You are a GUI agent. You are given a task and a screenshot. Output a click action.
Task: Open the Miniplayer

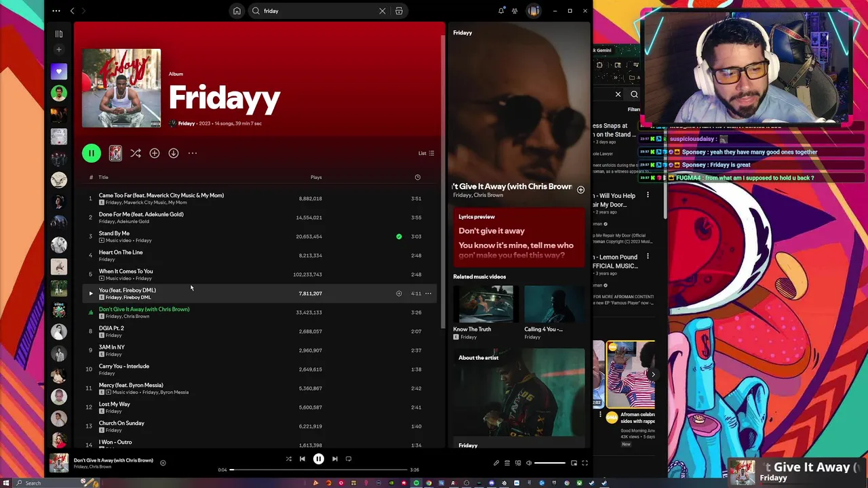(574, 463)
